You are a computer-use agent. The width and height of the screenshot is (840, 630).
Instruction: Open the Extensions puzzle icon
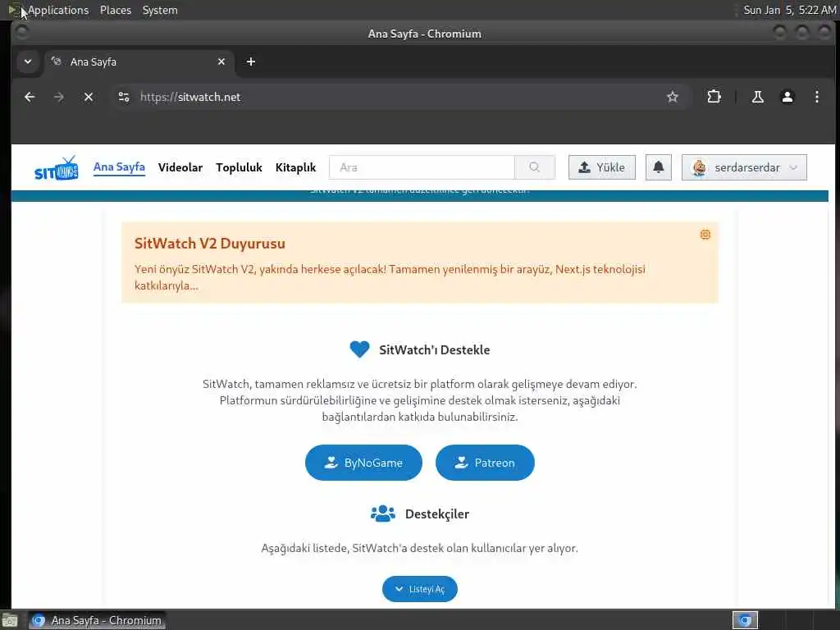tap(714, 97)
